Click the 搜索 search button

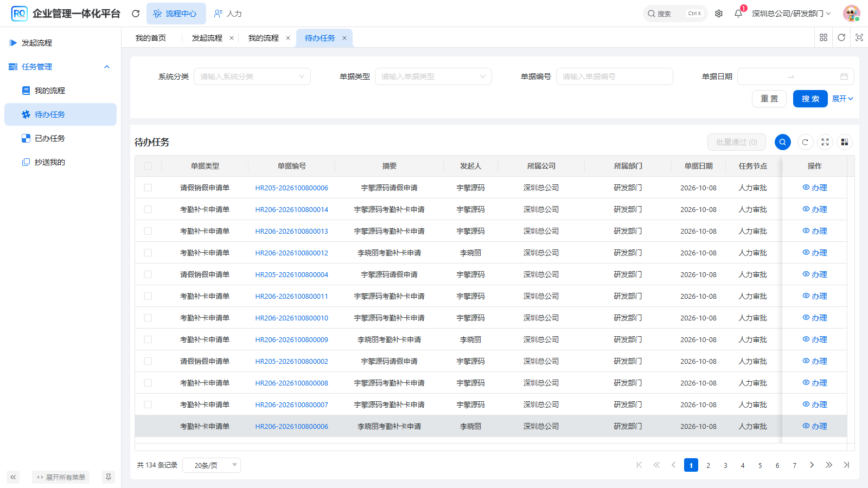[810, 99]
